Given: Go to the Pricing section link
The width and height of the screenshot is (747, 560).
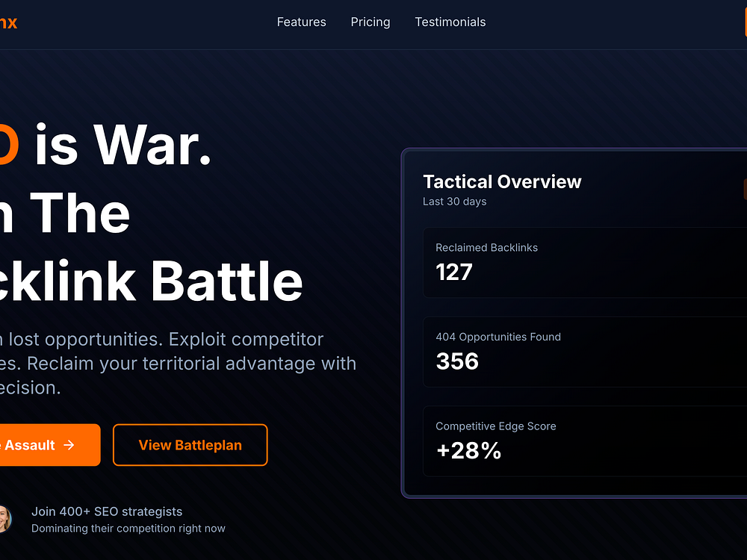Looking at the screenshot, I should (371, 22).
